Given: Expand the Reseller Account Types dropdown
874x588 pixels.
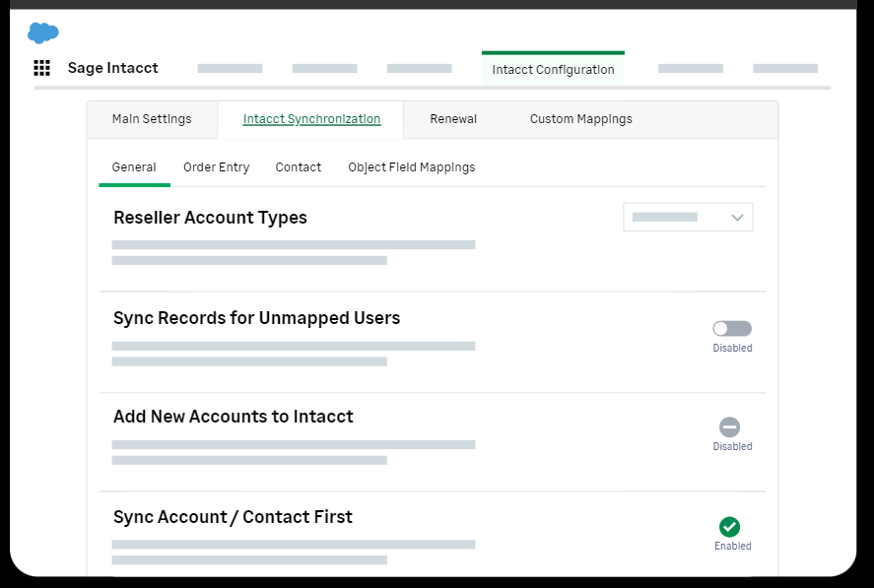Looking at the screenshot, I should [x=687, y=218].
